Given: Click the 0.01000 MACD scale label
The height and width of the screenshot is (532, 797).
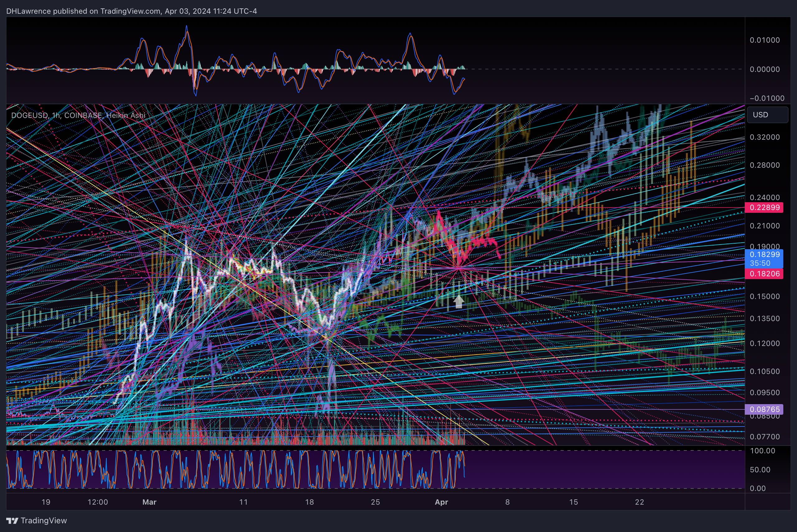Looking at the screenshot, I should 765,40.
